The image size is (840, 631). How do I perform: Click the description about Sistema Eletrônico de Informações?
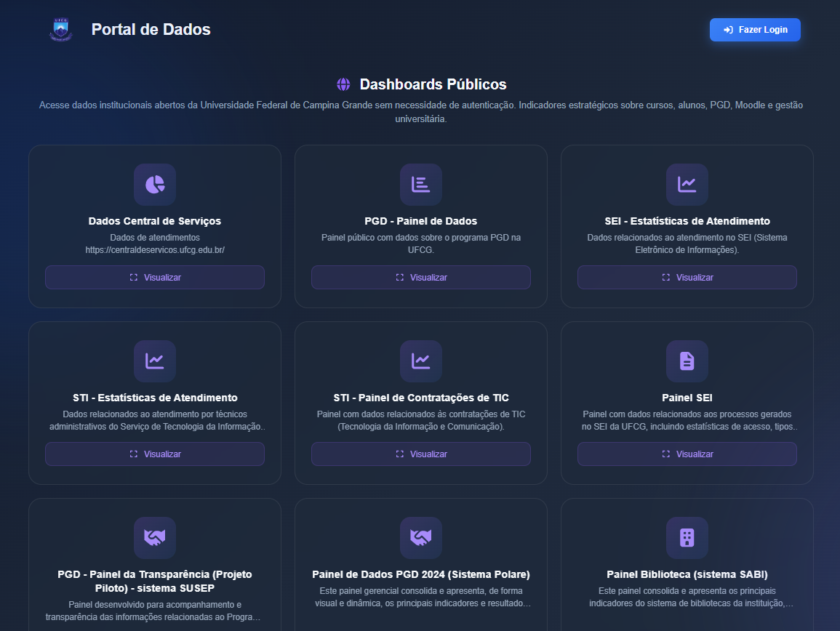pyautogui.click(x=687, y=244)
